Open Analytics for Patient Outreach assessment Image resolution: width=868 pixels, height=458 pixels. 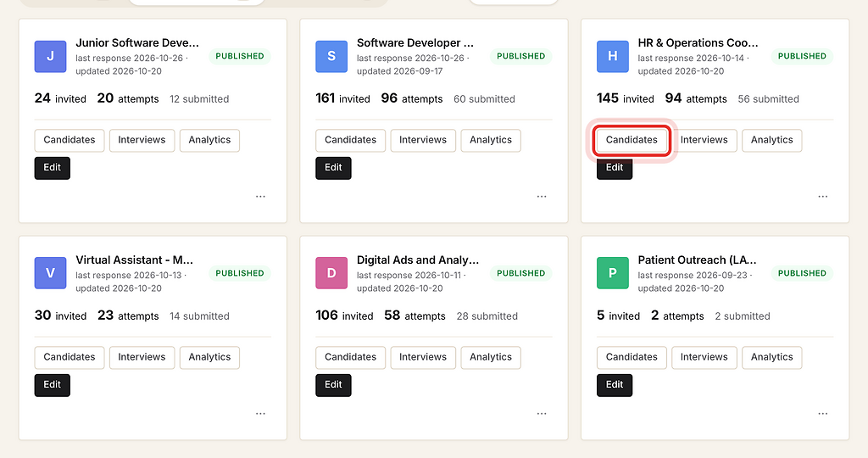(771, 357)
